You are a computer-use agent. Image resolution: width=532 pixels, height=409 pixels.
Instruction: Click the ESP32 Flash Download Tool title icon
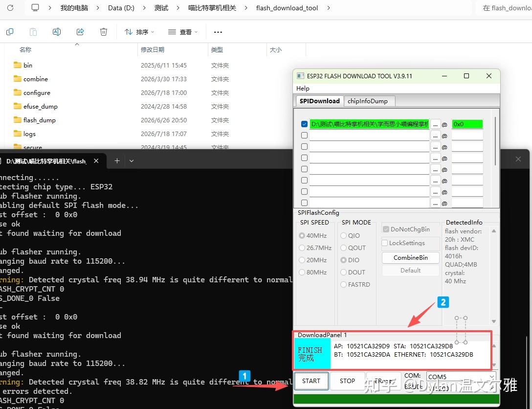pos(300,76)
